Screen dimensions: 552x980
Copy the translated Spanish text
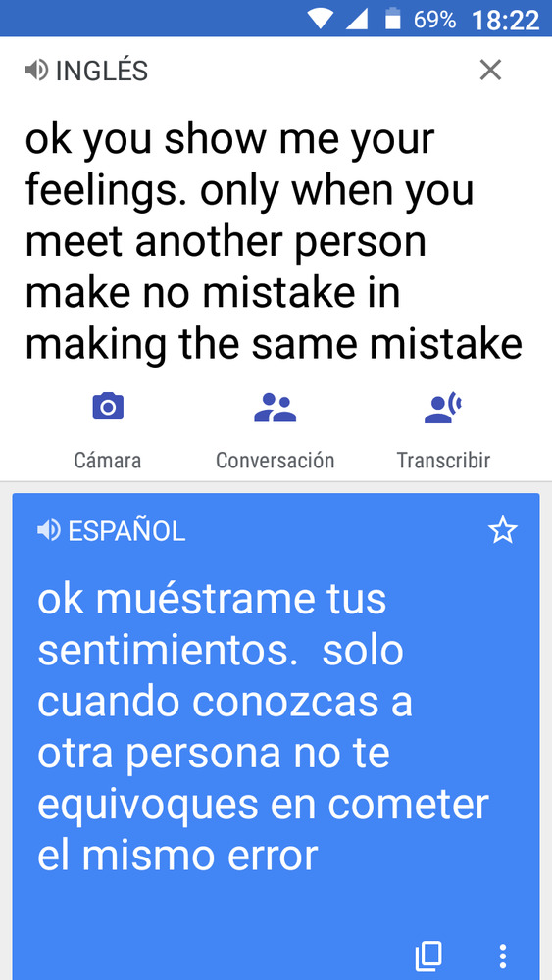coord(428,955)
